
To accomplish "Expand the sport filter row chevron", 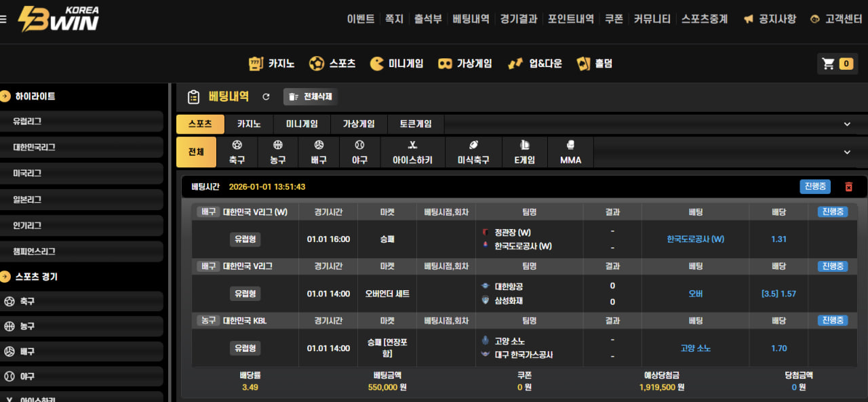I will 846,153.
